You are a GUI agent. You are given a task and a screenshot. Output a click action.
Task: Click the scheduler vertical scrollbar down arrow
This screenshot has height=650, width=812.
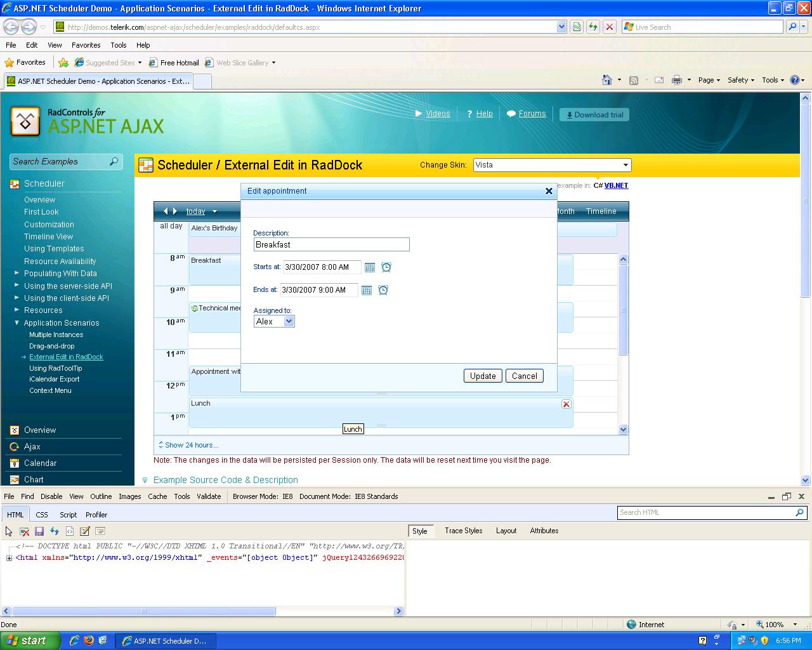[x=623, y=430]
